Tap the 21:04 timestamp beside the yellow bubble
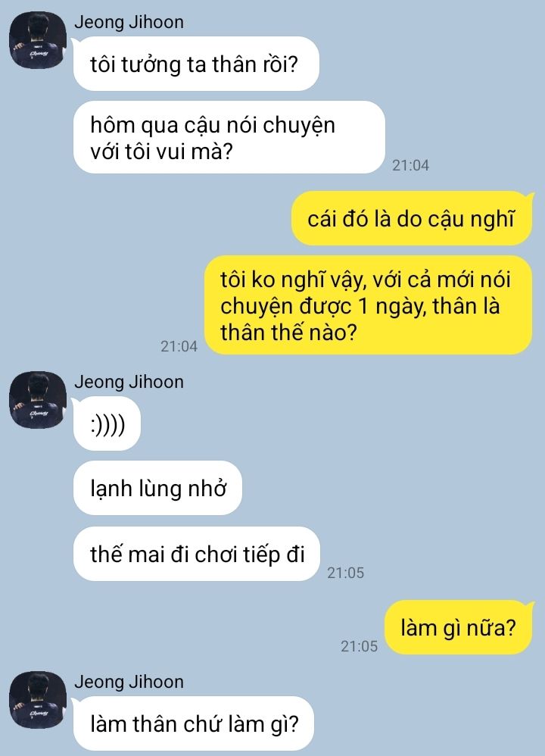This screenshot has width=545, height=756. pyautogui.click(x=179, y=346)
